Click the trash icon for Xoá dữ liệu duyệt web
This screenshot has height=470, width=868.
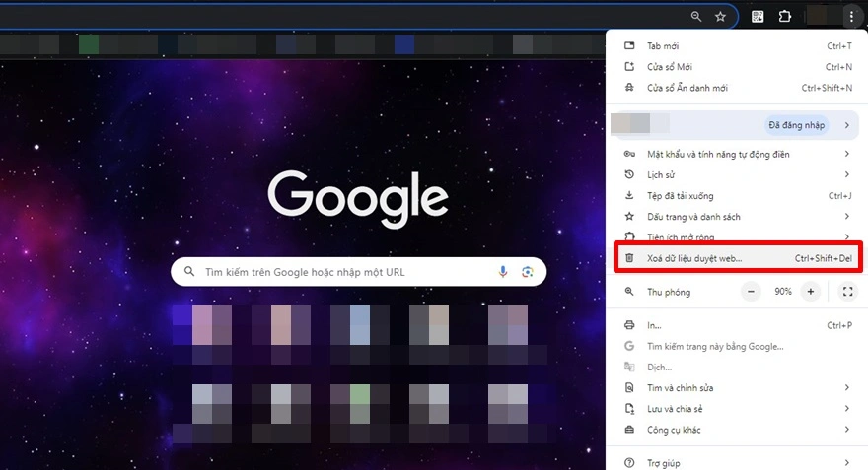click(x=629, y=258)
